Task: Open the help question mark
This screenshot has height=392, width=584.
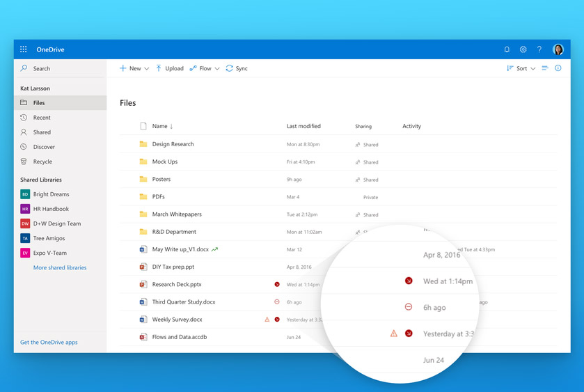Action: click(x=539, y=49)
